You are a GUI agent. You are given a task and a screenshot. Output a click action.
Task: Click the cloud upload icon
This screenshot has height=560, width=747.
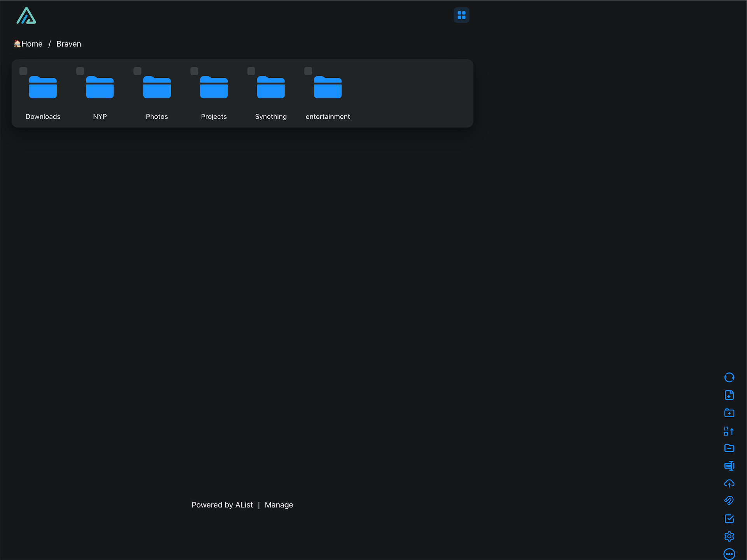729,483
